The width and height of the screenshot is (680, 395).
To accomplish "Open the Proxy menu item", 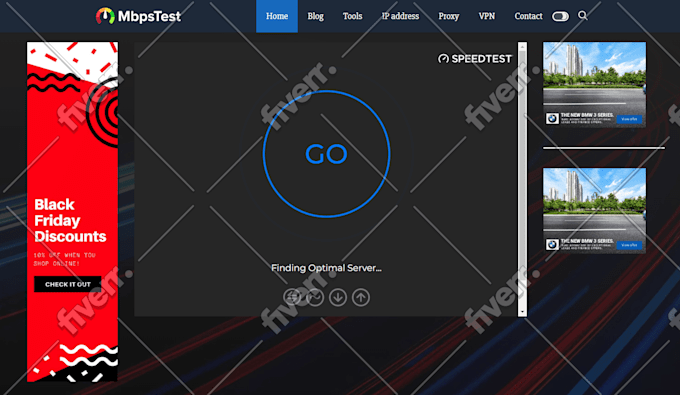I will [448, 16].
